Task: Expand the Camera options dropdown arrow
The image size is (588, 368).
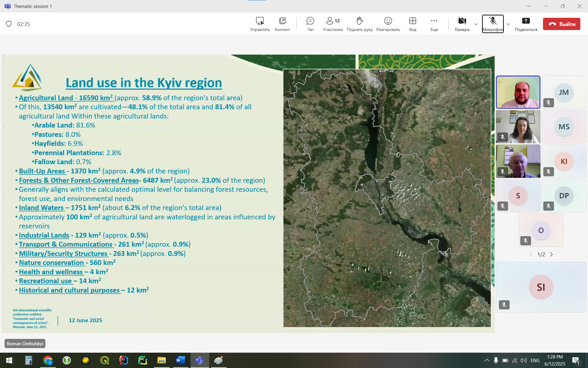Action: [x=476, y=24]
